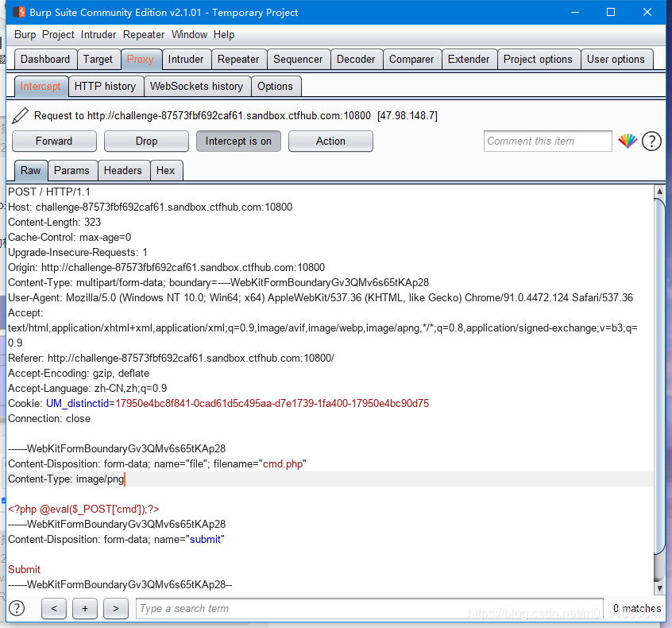Click the Accept-Language header line

[87, 389]
